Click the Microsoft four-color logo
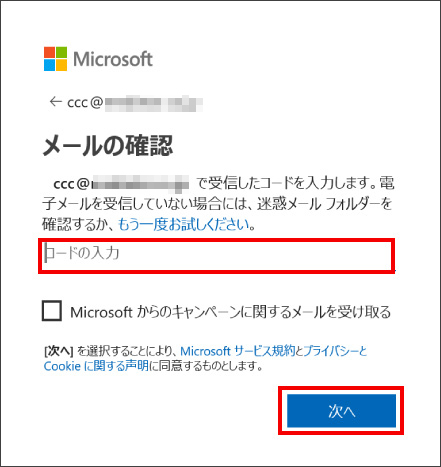The width and height of the screenshot is (441, 467). point(55,59)
